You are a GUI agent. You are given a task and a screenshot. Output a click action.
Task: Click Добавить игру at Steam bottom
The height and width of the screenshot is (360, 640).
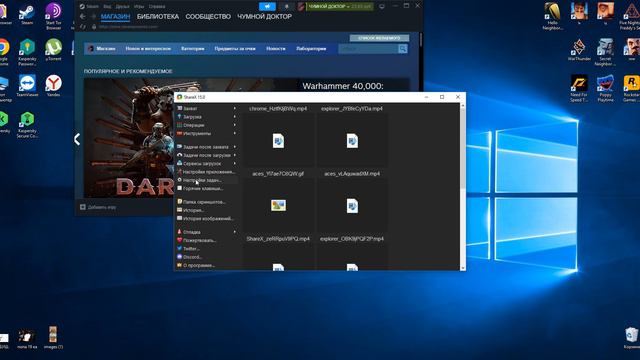coord(98,207)
